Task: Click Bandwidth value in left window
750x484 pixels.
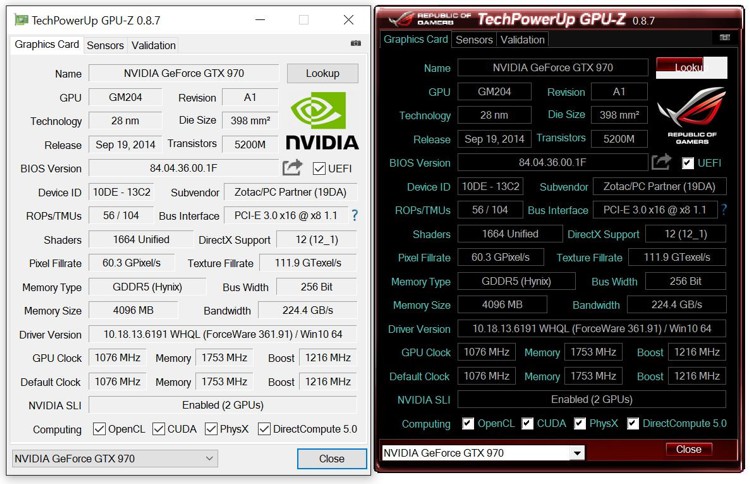Action: [x=308, y=310]
